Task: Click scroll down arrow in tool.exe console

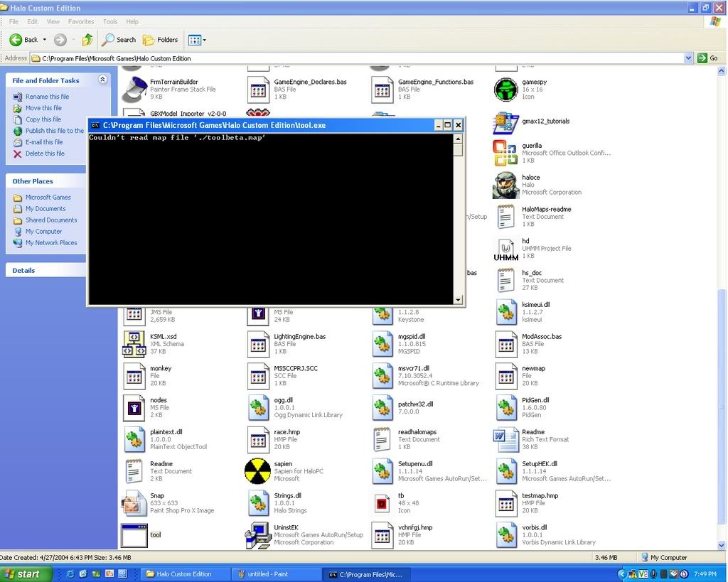Action: [x=458, y=300]
